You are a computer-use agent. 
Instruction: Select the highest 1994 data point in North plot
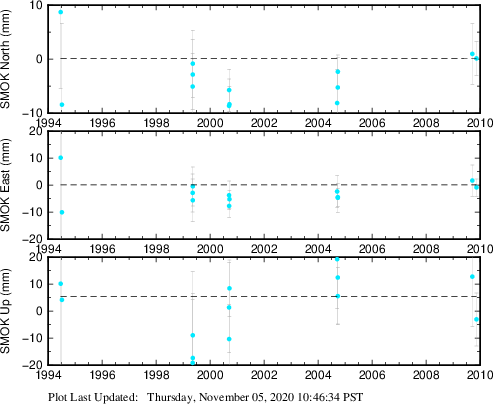tap(61, 12)
